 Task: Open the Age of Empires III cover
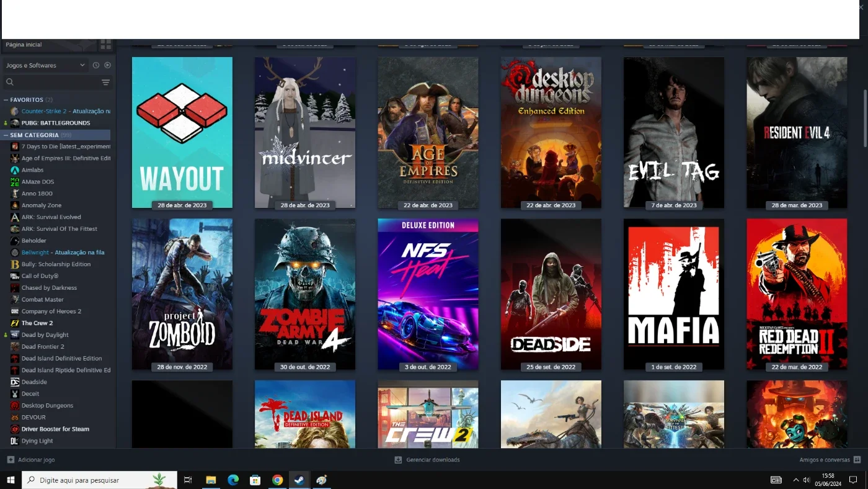428,132
